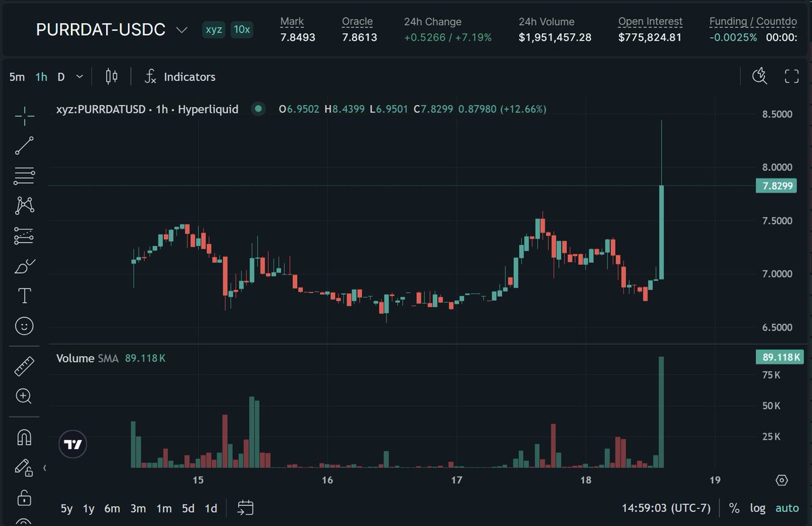812x526 pixels.
Task: Switch to D daily timeframe
Action: pos(61,76)
